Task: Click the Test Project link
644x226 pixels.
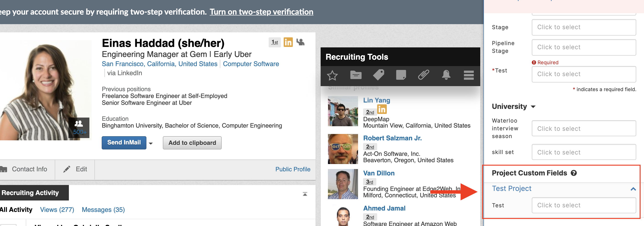Action: coord(512,188)
